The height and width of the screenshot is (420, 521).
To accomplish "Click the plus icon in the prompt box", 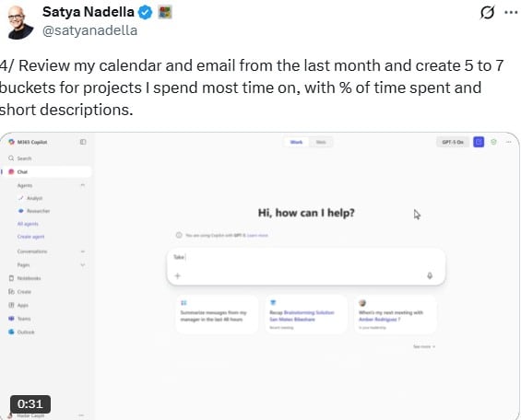I will click(x=177, y=275).
